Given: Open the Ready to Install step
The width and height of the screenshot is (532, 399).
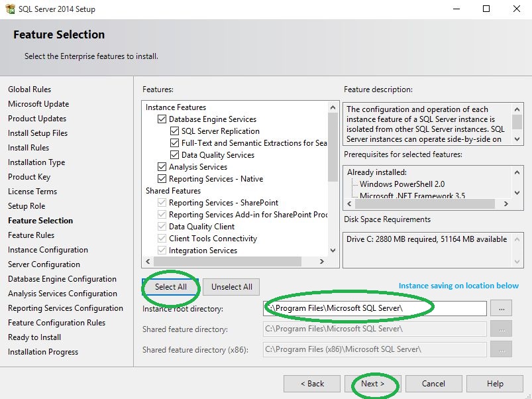Looking at the screenshot, I should [34, 337].
